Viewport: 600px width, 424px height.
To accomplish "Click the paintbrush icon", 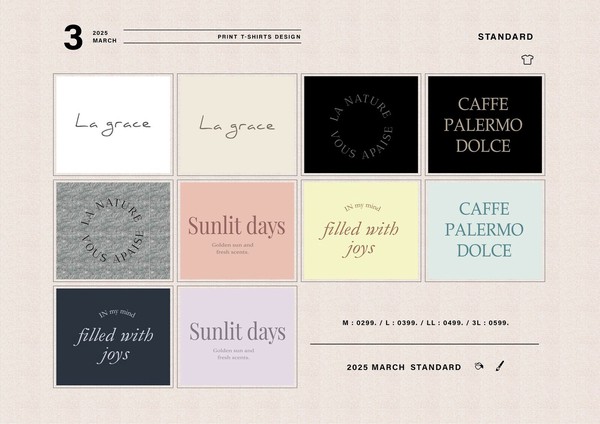I will coord(500,366).
